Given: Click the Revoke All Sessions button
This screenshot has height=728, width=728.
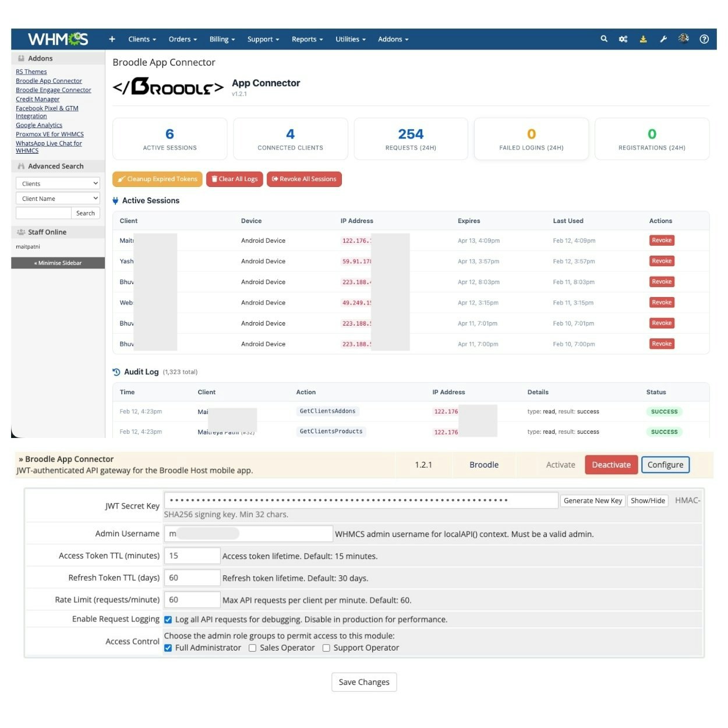Looking at the screenshot, I should [x=304, y=179].
